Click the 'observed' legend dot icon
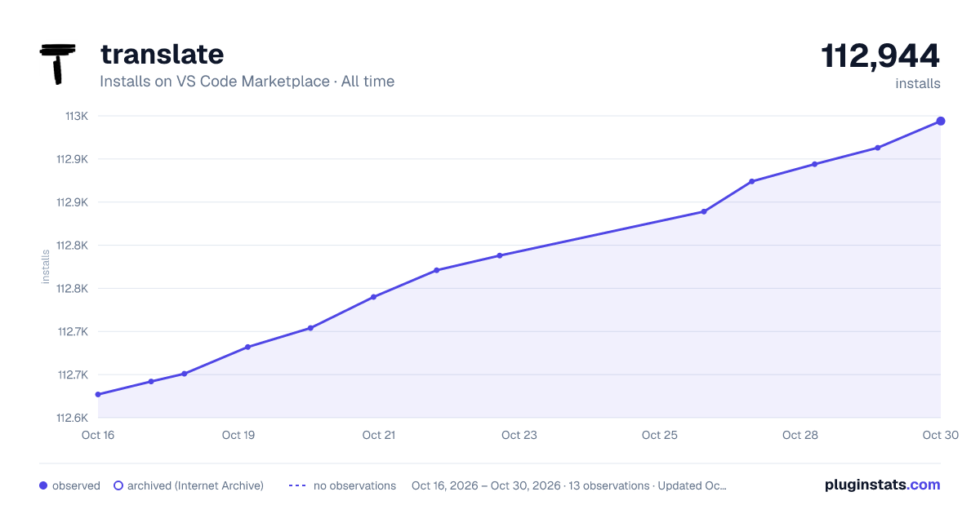Image resolution: width=980 pixels, height=514 pixels. [43, 485]
